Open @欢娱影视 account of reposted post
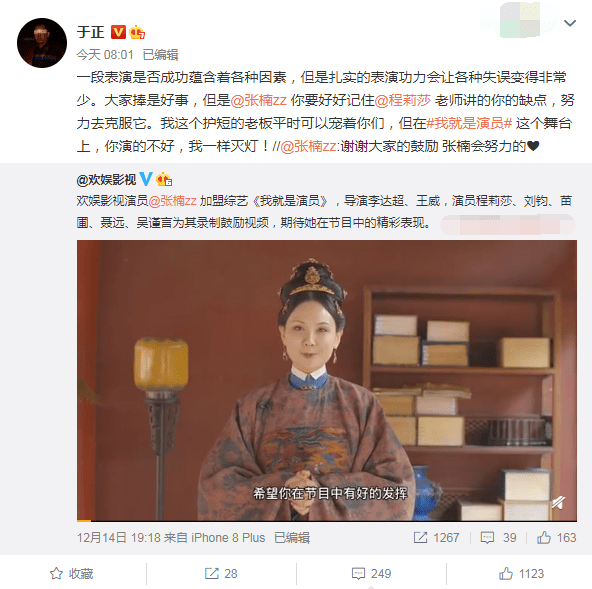592x589 pixels. [106, 180]
